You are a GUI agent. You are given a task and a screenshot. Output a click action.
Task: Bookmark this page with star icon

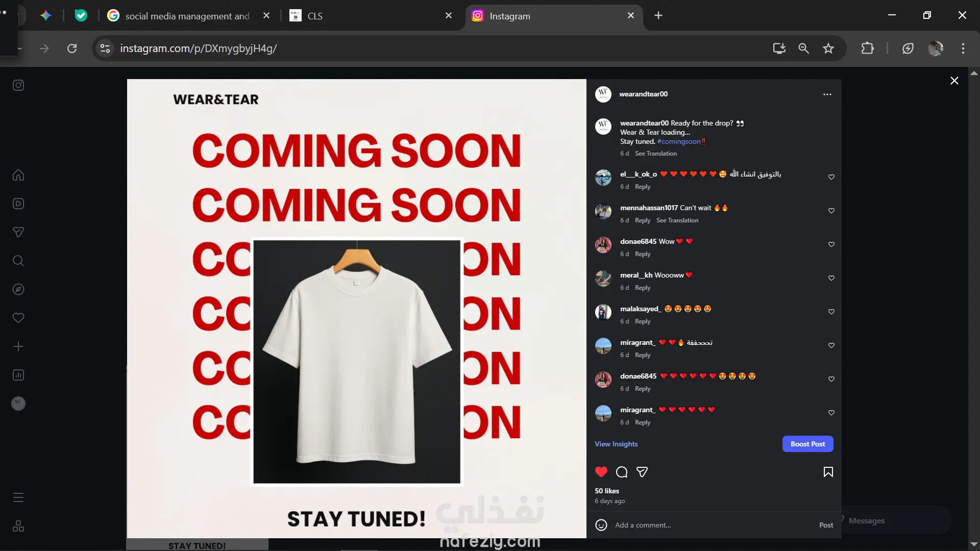(828, 48)
